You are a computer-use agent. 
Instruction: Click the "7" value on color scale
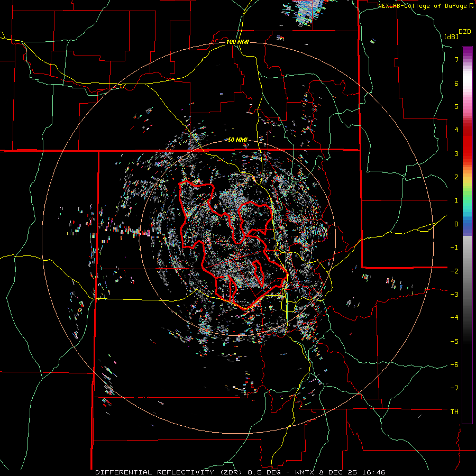click(x=456, y=59)
